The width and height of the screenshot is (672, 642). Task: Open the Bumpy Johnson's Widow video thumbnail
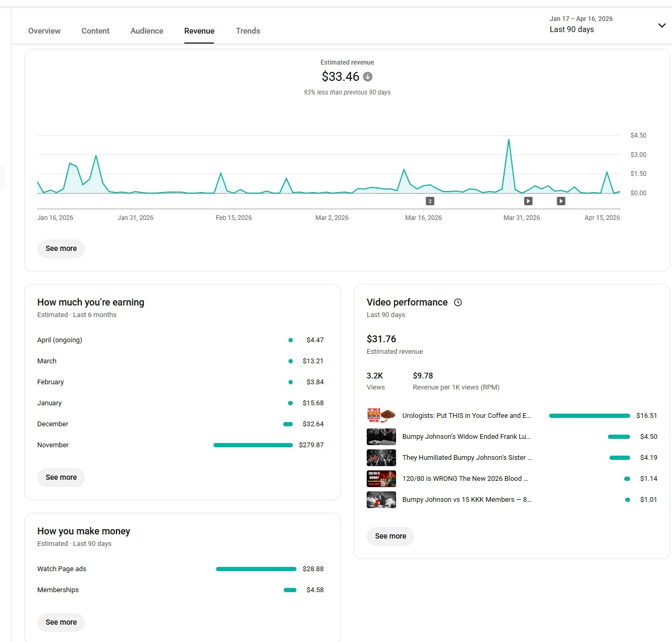click(x=381, y=437)
